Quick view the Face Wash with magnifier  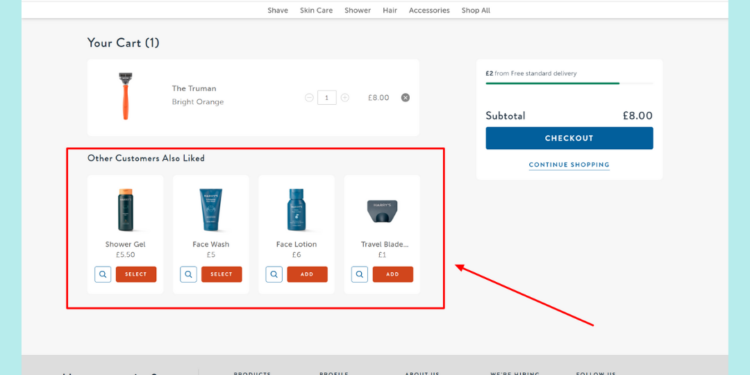188,275
